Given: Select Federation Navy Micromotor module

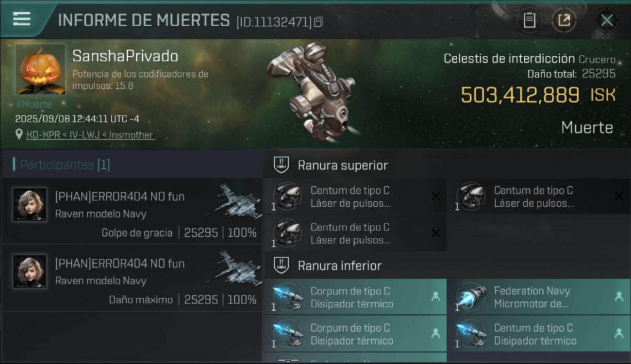Looking at the screenshot, I should point(539,297).
